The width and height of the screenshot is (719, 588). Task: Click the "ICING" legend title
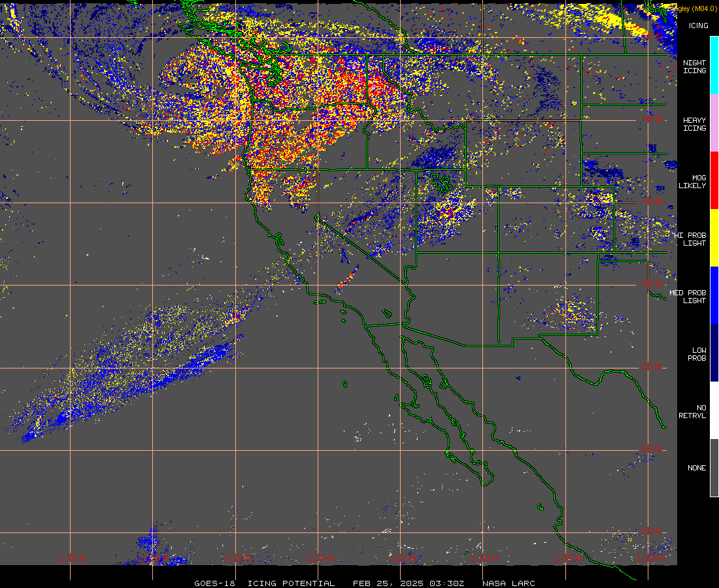point(698,25)
